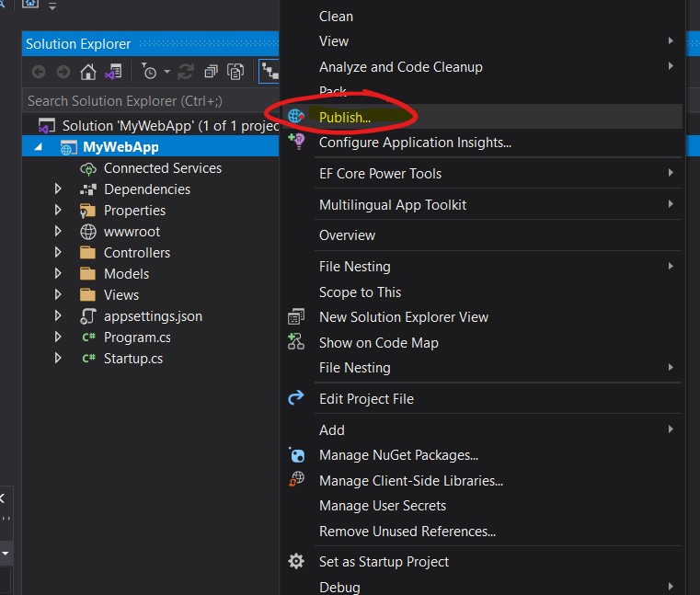Expand the Dependencies node

tap(58, 189)
